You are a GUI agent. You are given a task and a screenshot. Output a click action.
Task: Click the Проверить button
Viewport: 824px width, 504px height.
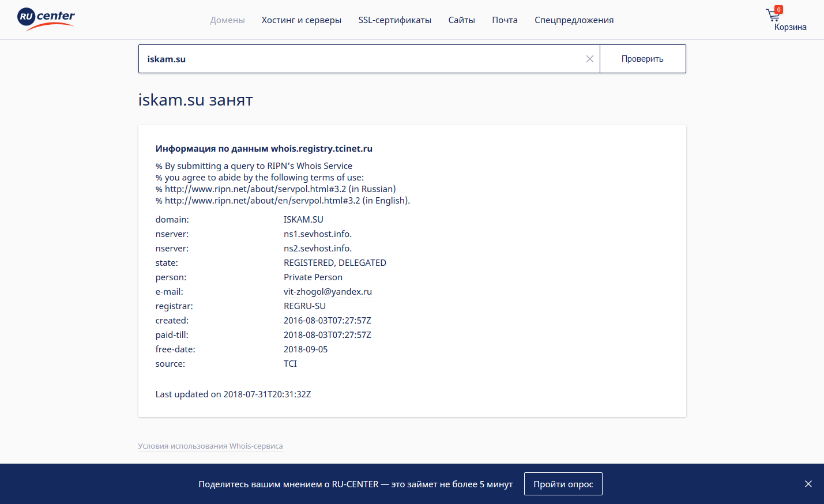pos(642,59)
